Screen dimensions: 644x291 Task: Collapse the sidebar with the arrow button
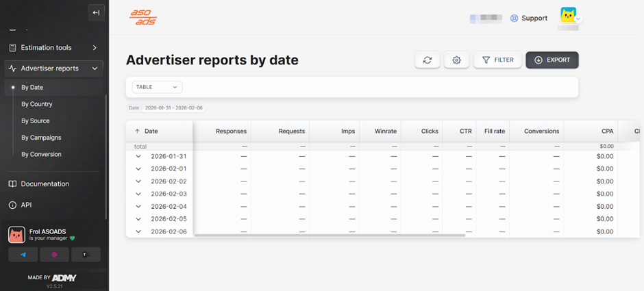click(x=97, y=12)
